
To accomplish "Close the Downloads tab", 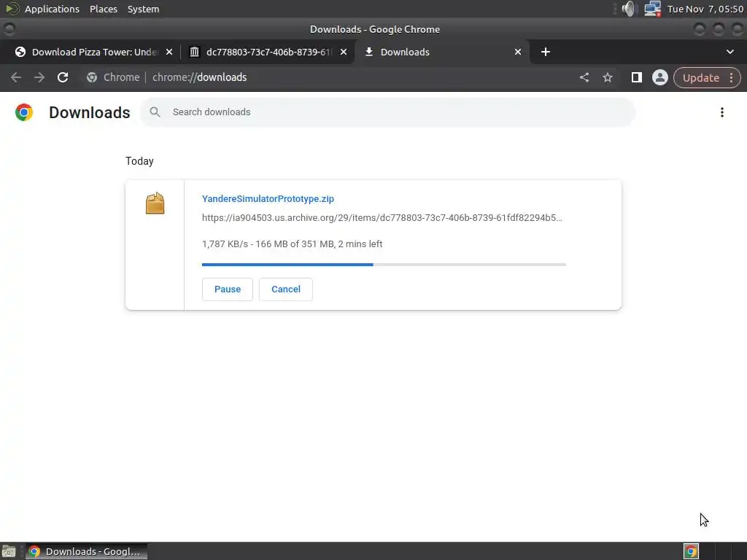I will pos(518,52).
